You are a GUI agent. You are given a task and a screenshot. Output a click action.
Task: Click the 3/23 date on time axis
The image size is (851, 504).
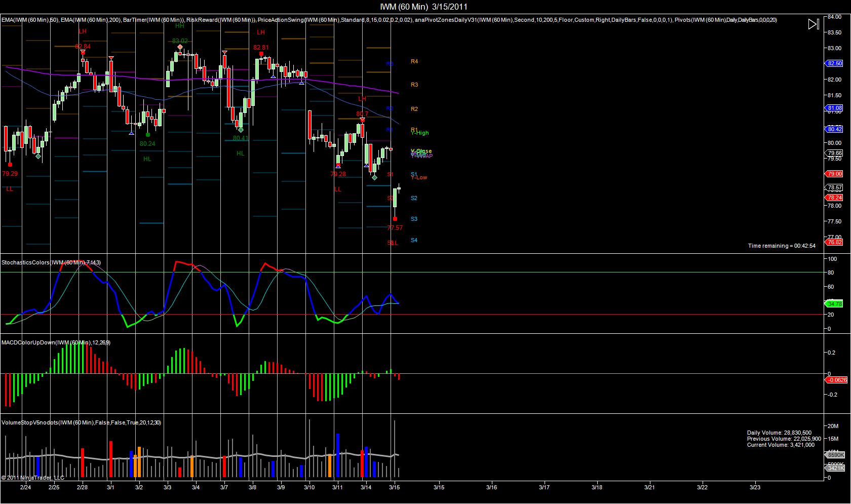click(755, 487)
